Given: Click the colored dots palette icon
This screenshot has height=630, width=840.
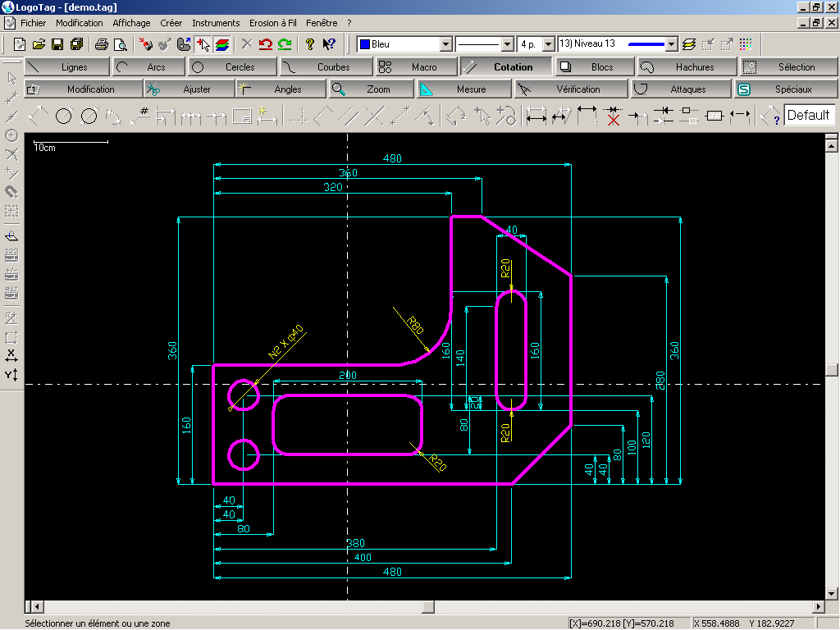Looking at the screenshot, I should [746, 44].
